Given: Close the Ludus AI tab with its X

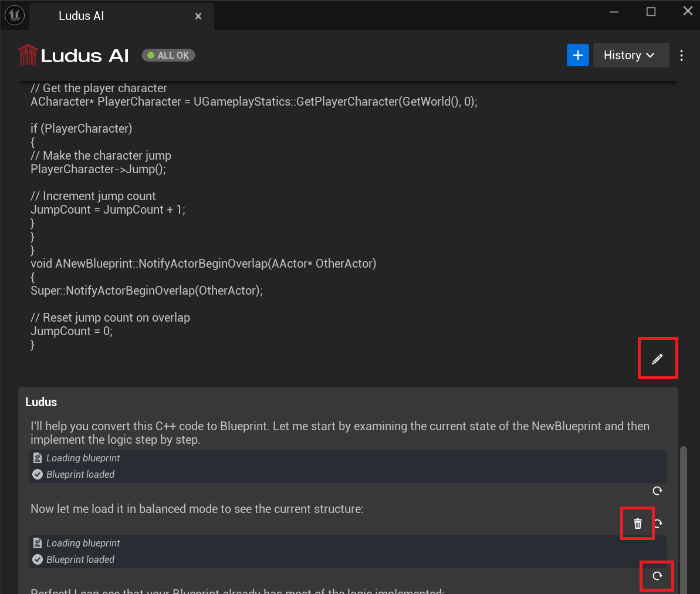Looking at the screenshot, I should pos(198,16).
